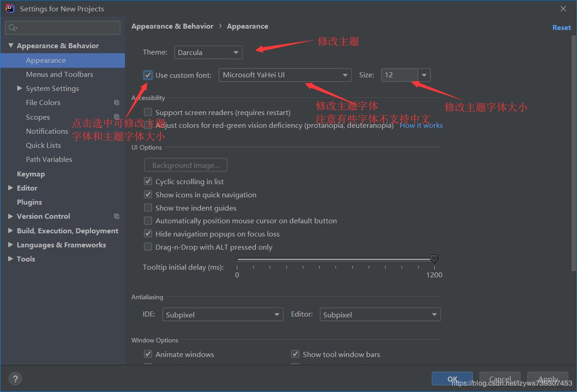
Task: Enable Show tree indent guides
Action: (x=148, y=207)
